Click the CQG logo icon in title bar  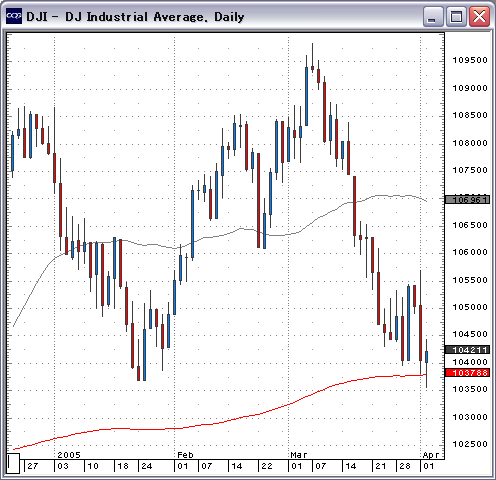14,16
